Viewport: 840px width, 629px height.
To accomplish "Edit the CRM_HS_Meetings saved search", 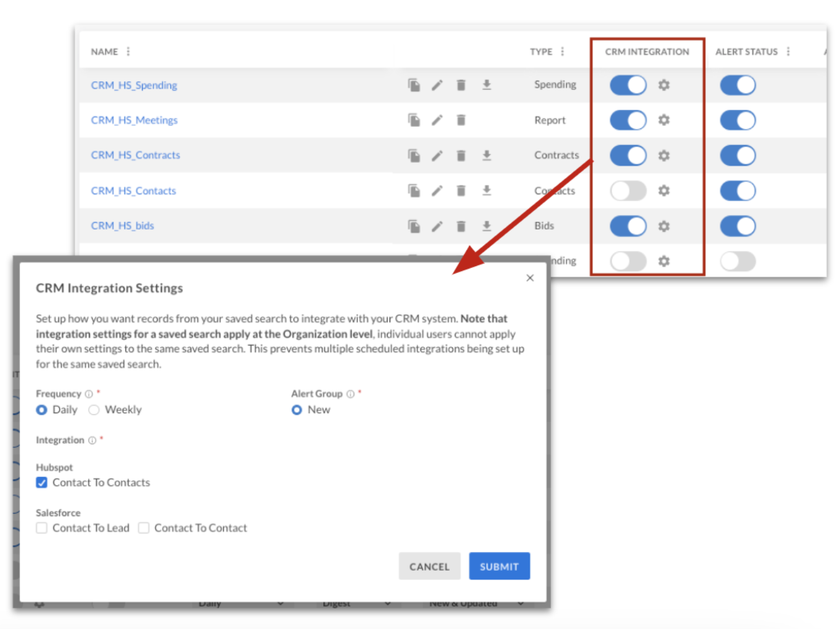I will (437, 120).
